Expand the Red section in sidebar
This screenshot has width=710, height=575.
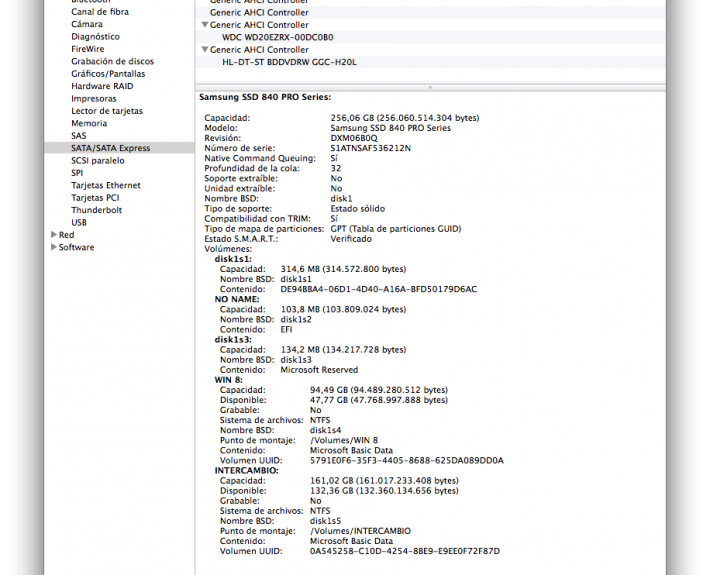coord(54,235)
